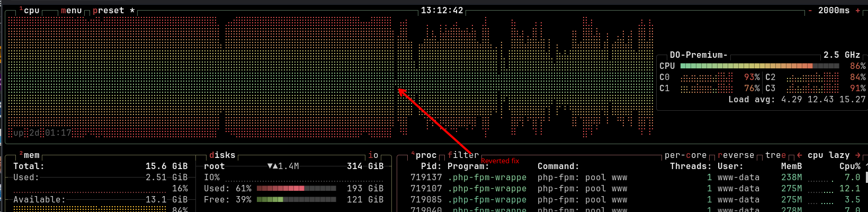This screenshot has height=212, width=868.
Task: Toggle the mem box label
Action: tap(30, 155)
